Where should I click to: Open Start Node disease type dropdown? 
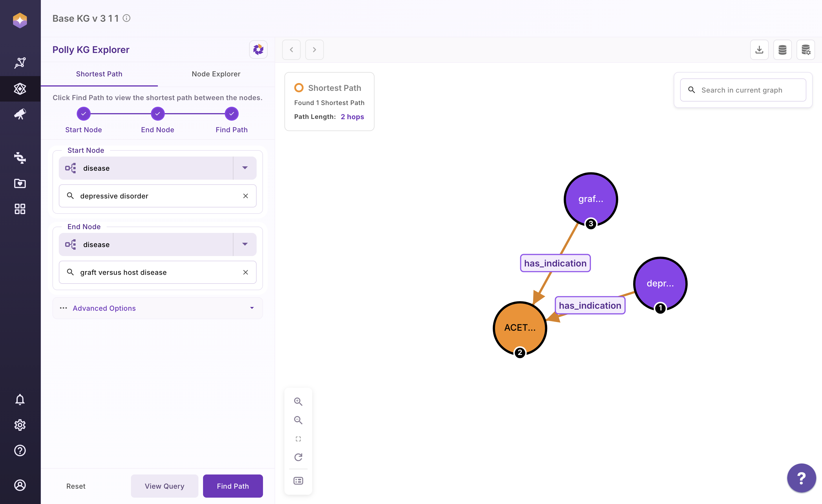(245, 168)
